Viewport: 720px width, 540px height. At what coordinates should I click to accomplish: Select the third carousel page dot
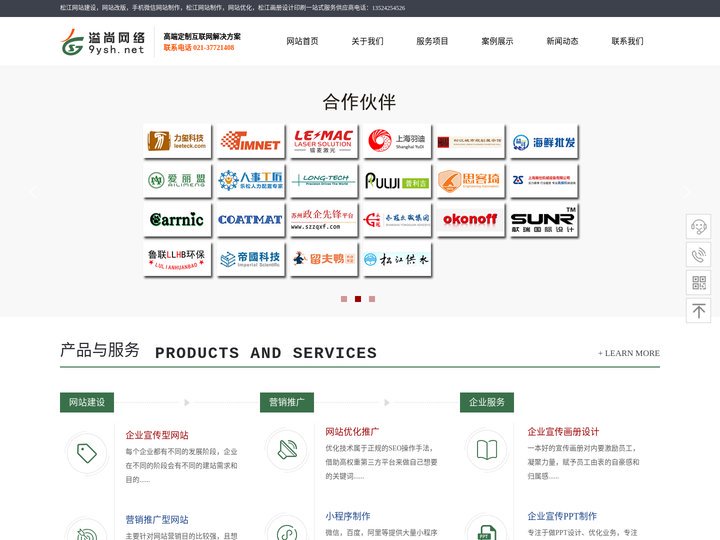click(372, 299)
